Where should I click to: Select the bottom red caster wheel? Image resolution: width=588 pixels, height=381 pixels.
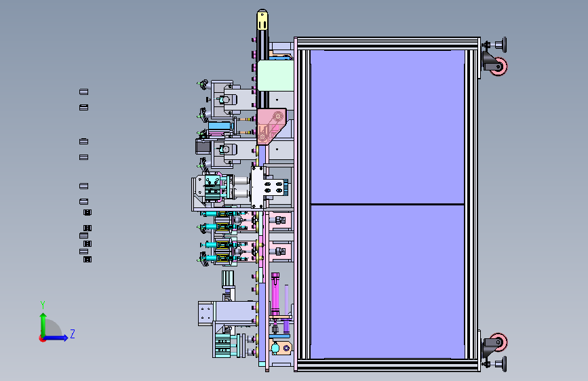[500, 341]
